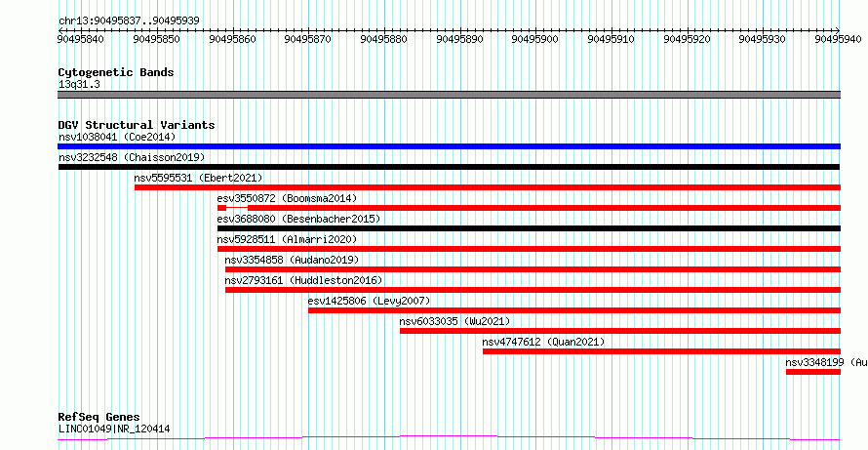Click ruler position 90495870
The height and width of the screenshot is (450, 868).
click(308, 39)
